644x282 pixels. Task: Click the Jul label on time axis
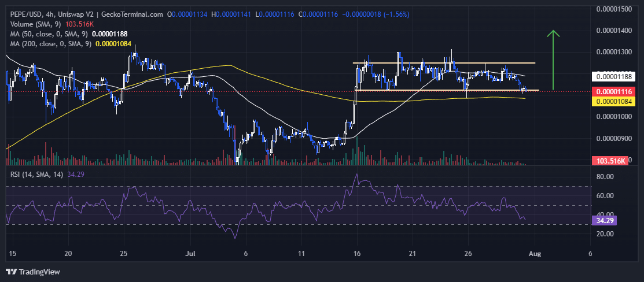190,254
